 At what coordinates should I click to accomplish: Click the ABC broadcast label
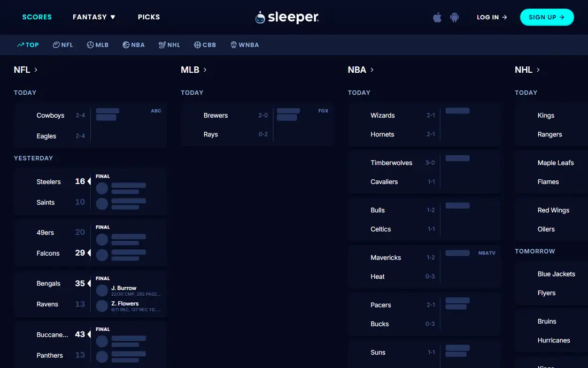[156, 111]
